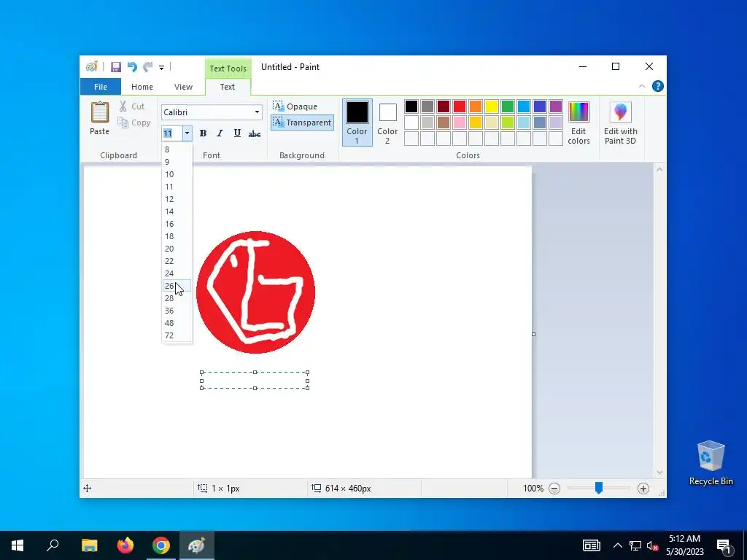The width and height of the screenshot is (747, 560).
Task: Click zoom in plus button
Action: [x=643, y=488]
